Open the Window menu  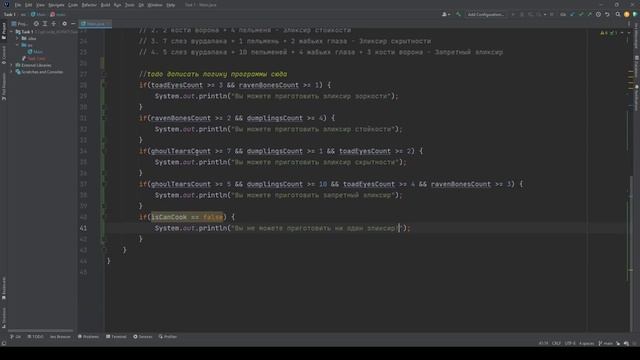pyautogui.click(x=154, y=5)
